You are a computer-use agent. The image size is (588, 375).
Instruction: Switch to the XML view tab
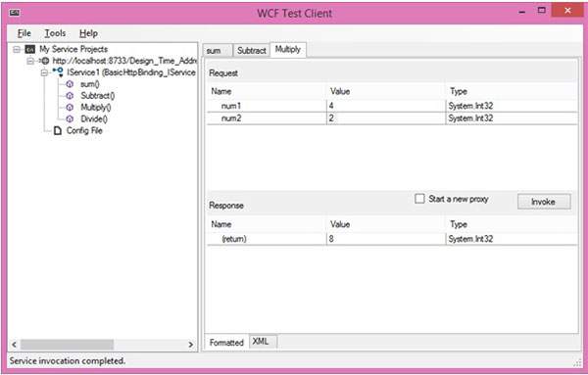coord(261,342)
